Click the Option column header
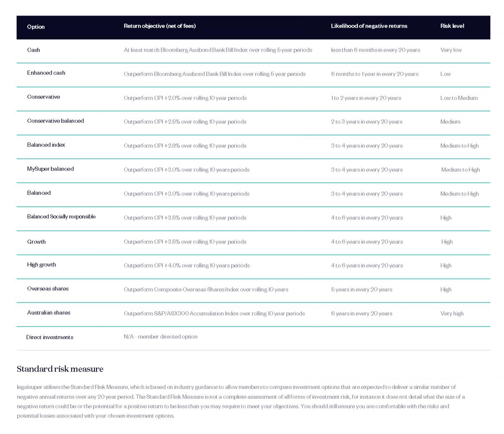 click(x=36, y=27)
